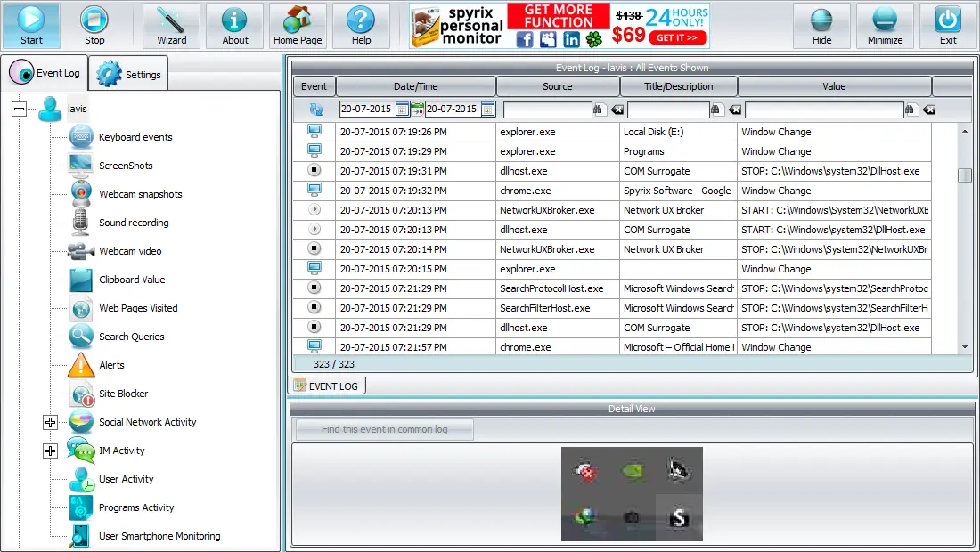Open the start date calendar picker
Image resolution: width=980 pixels, height=552 pixels.
click(x=403, y=110)
